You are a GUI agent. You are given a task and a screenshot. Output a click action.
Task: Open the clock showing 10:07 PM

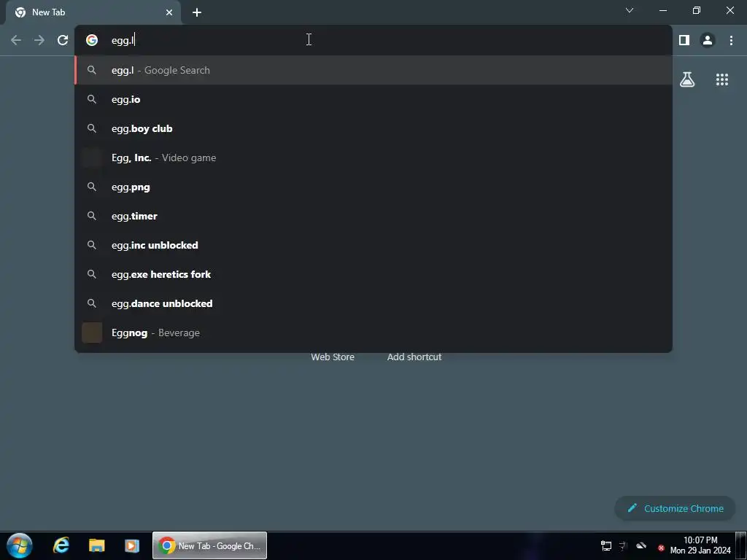click(x=700, y=545)
